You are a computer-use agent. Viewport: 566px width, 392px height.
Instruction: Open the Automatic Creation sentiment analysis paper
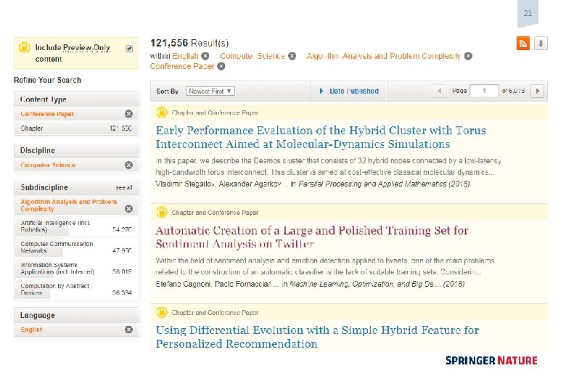[311, 237]
